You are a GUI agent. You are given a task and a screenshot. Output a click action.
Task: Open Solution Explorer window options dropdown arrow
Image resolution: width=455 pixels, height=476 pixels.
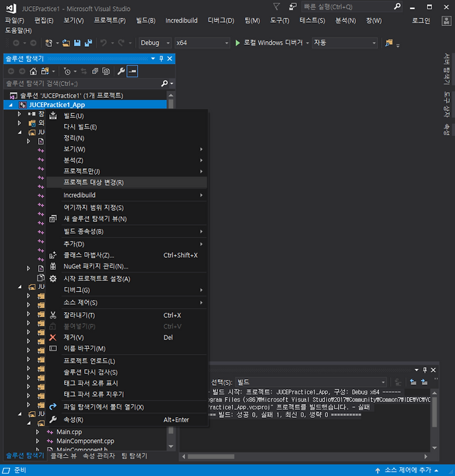[153, 58]
